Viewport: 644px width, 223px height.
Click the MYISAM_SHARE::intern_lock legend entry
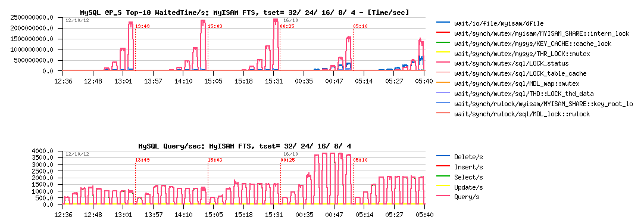click(533, 33)
